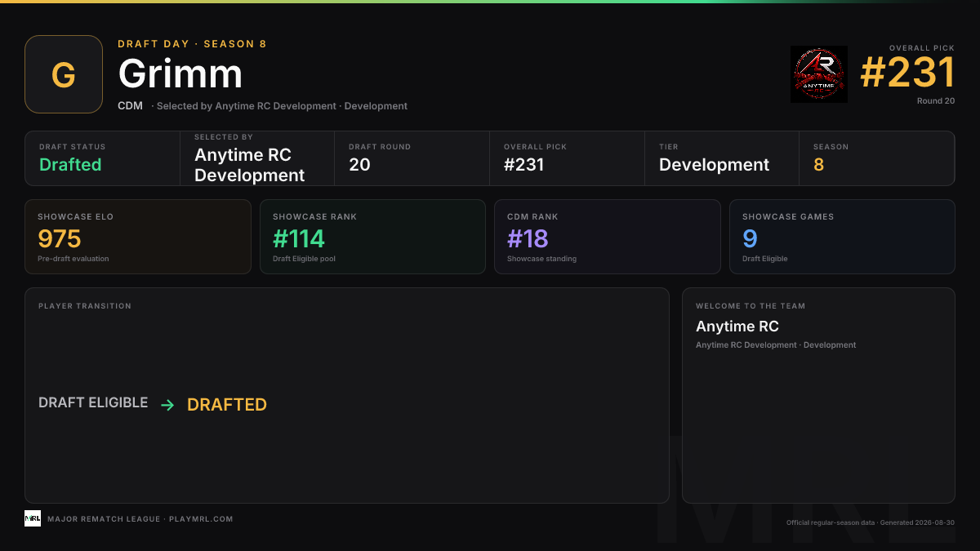The width and height of the screenshot is (980, 551).
Task: Click the "WELCOME TO THE TEAM" heading
Action: tap(751, 306)
